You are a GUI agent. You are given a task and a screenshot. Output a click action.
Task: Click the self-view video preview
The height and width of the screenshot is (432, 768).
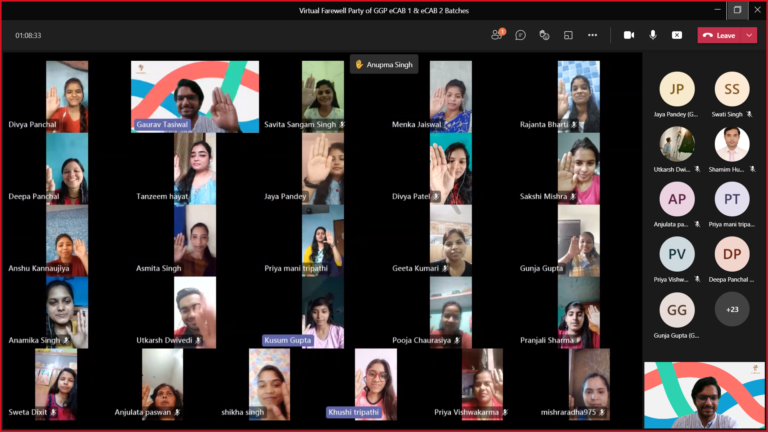[x=704, y=395]
